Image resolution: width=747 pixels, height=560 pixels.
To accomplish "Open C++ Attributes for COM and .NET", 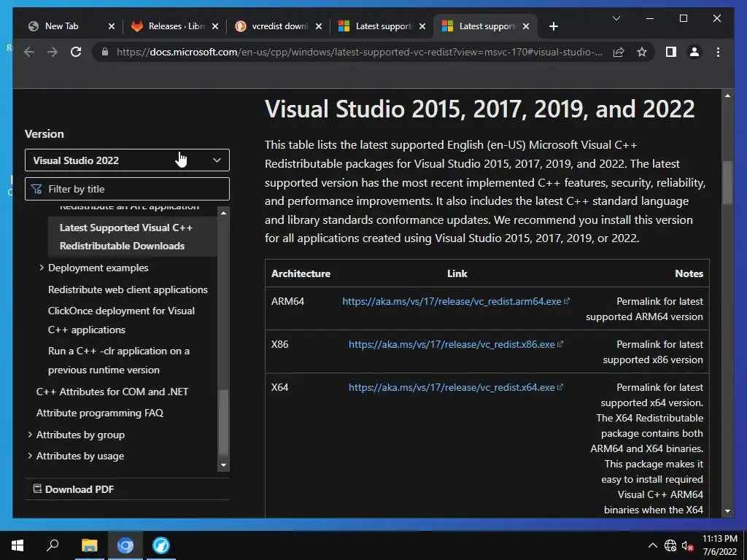I will 112,392.
